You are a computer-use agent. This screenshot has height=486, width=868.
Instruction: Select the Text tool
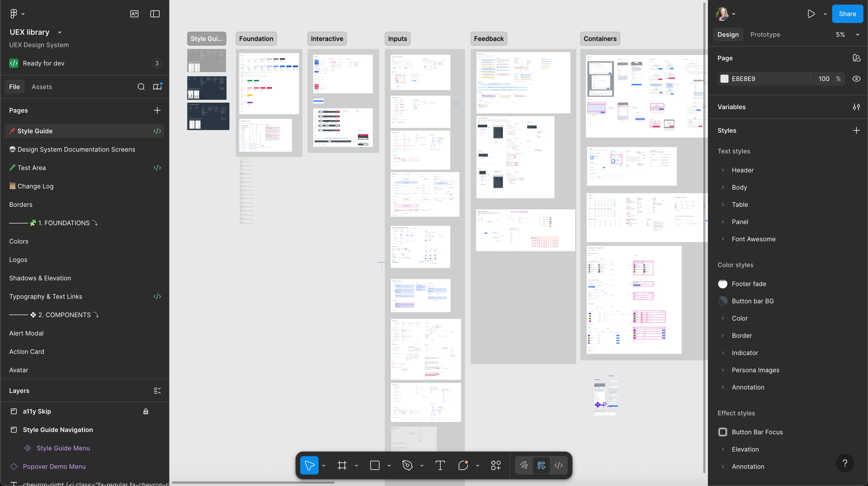(x=440, y=465)
